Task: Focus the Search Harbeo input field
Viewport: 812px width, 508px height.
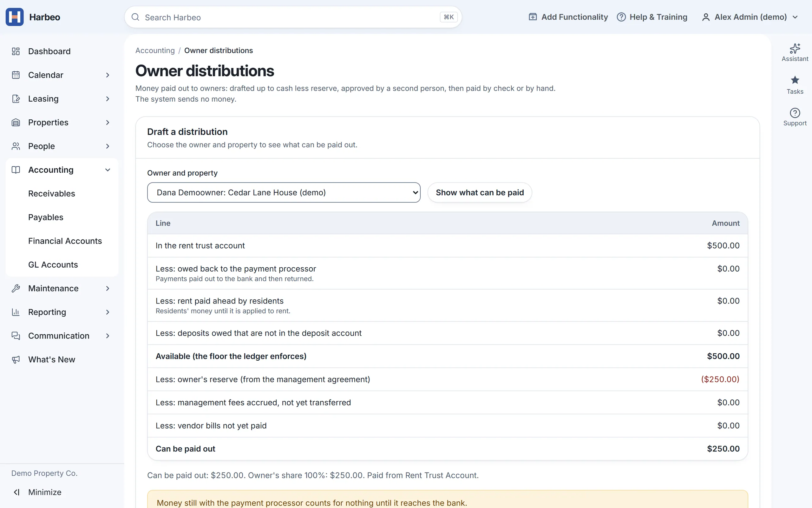Action: (293, 17)
